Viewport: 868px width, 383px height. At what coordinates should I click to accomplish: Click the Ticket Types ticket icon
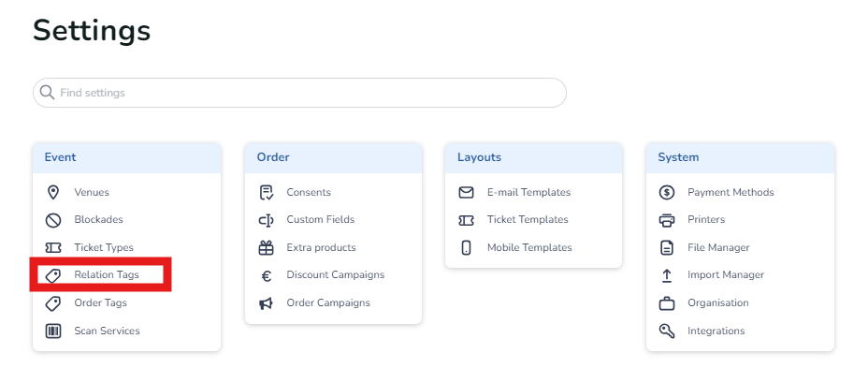pos(53,248)
